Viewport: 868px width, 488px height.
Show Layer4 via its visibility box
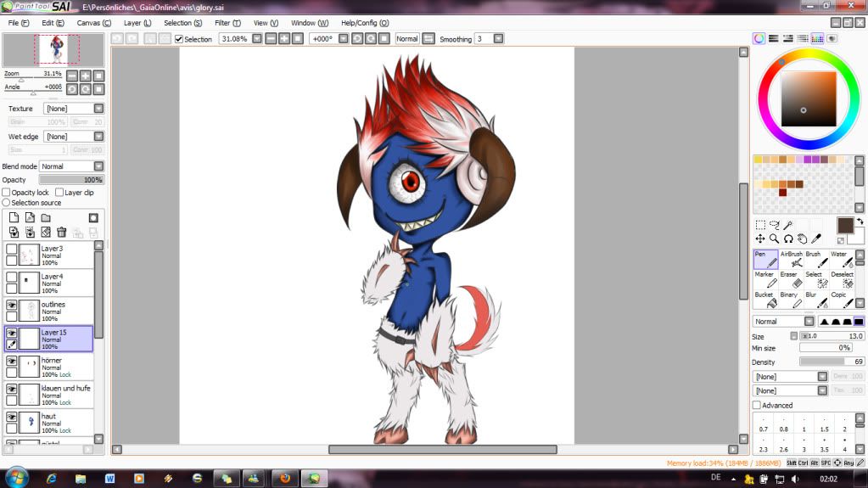[x=12, y=277]
